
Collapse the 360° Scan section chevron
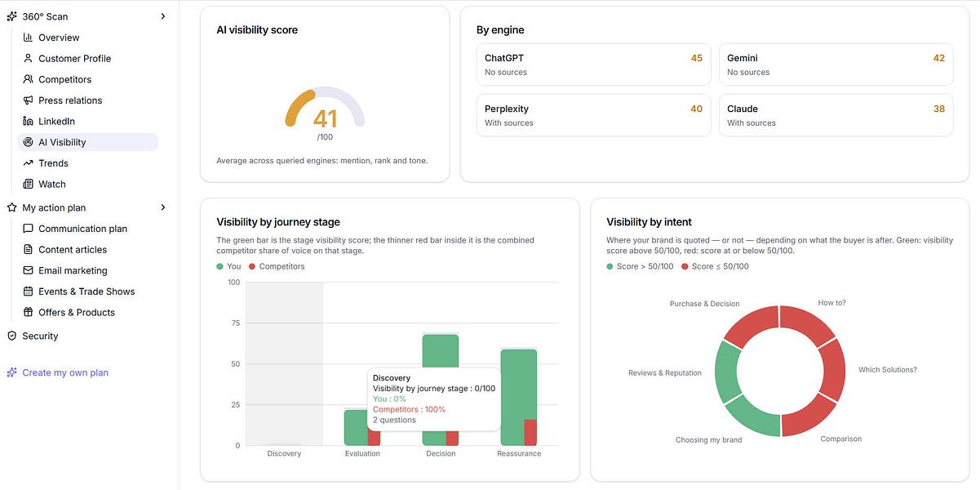coord(163,16)
